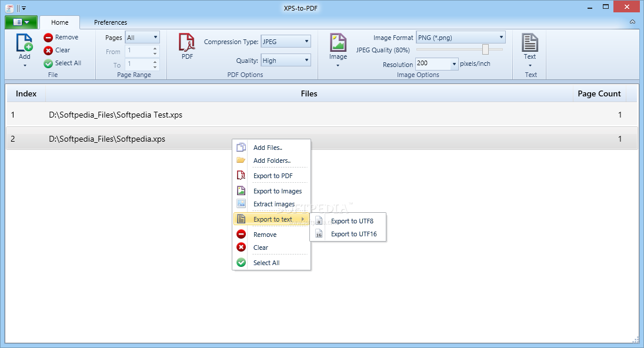Click the window resize grip corner

(x=636, y=339)
